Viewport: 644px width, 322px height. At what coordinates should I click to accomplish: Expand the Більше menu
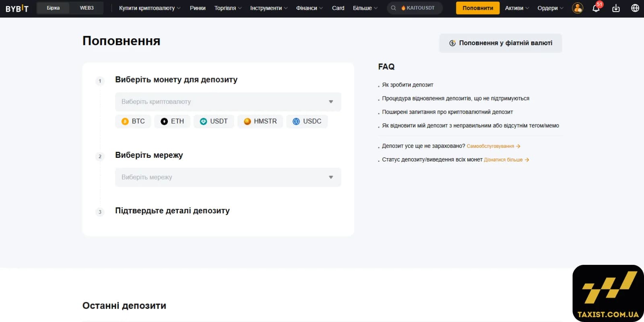[x=365, y=8]
